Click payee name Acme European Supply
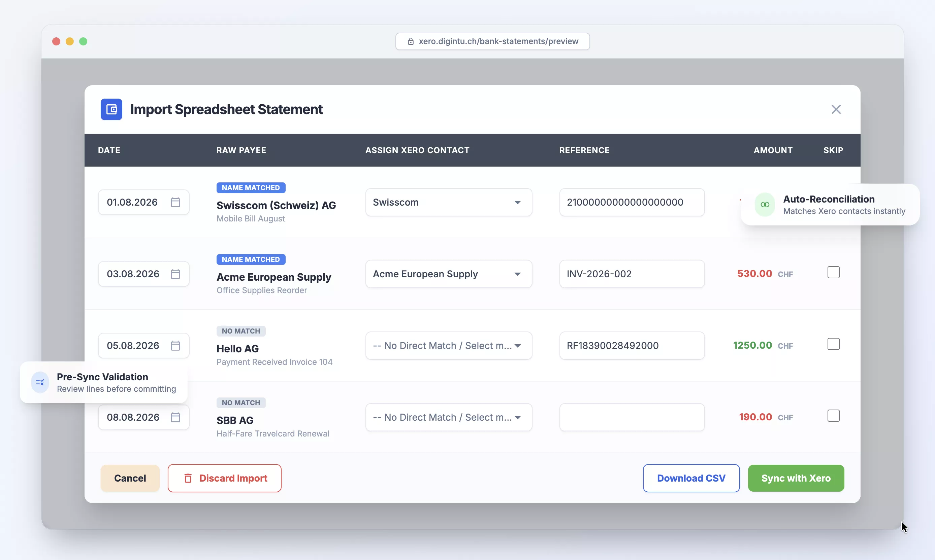This screenshot has width=935, height=560. [x=274, y=277]
